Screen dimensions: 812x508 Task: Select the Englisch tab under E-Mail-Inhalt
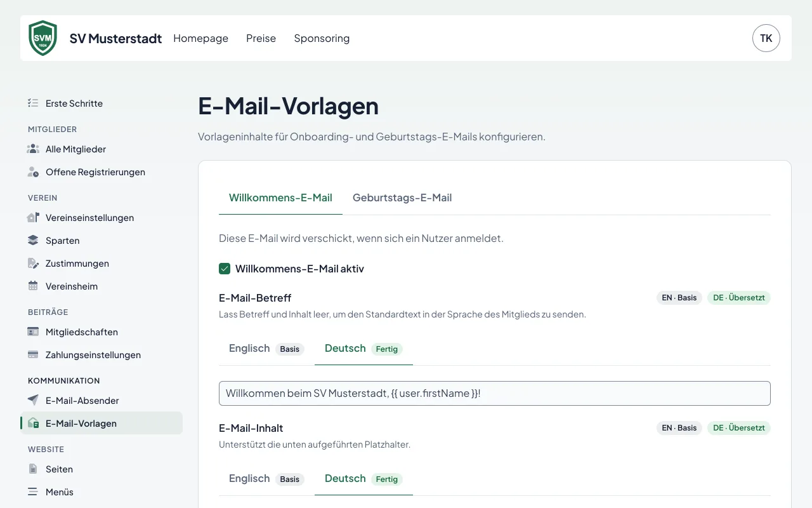tap(266, 478)
